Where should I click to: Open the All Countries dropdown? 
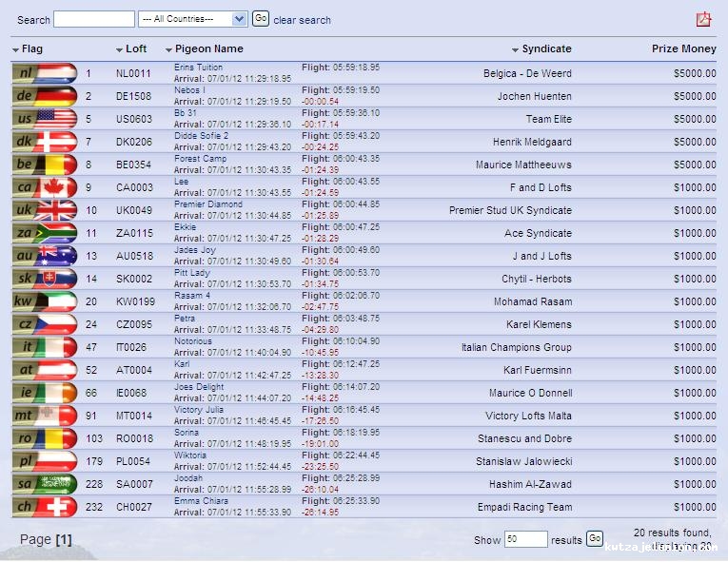click(192, 19)
